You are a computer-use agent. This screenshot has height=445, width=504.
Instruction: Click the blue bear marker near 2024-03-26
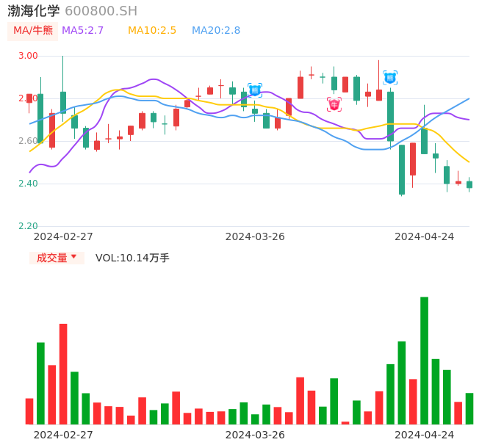click(255, 90)
